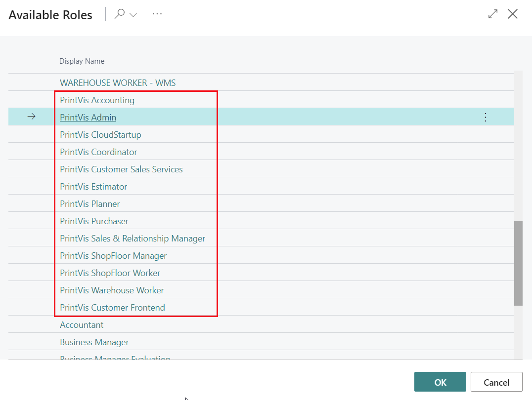
Task: Select the PrintVis Accounting role
Action: 97,100
